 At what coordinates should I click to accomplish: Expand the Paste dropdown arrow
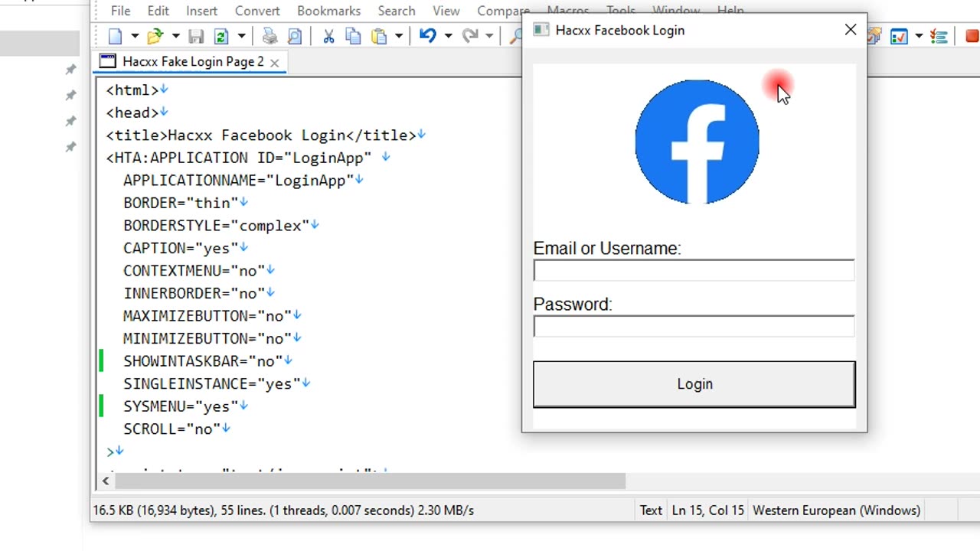(x=399, y=36)
